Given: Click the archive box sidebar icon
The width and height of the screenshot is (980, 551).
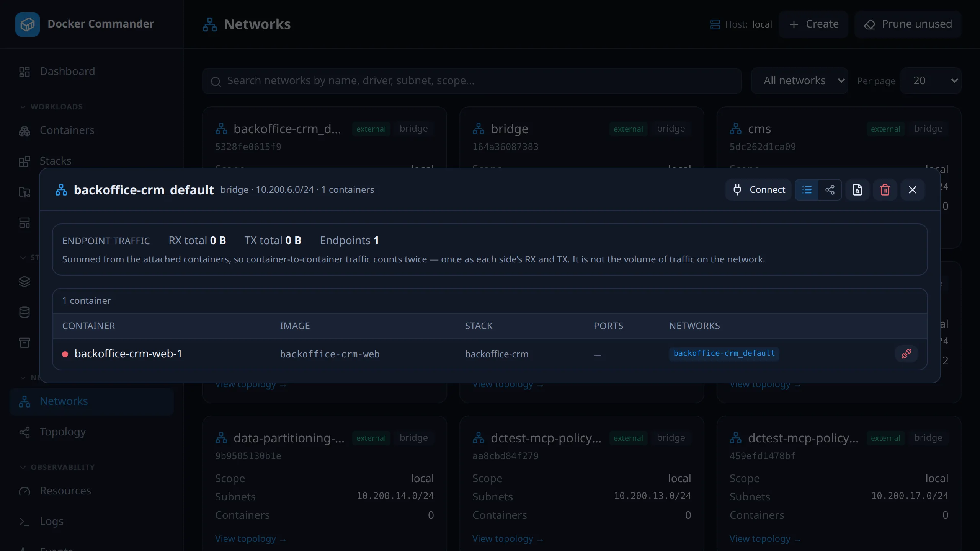Looking at the screenshot, I should 24,343.
